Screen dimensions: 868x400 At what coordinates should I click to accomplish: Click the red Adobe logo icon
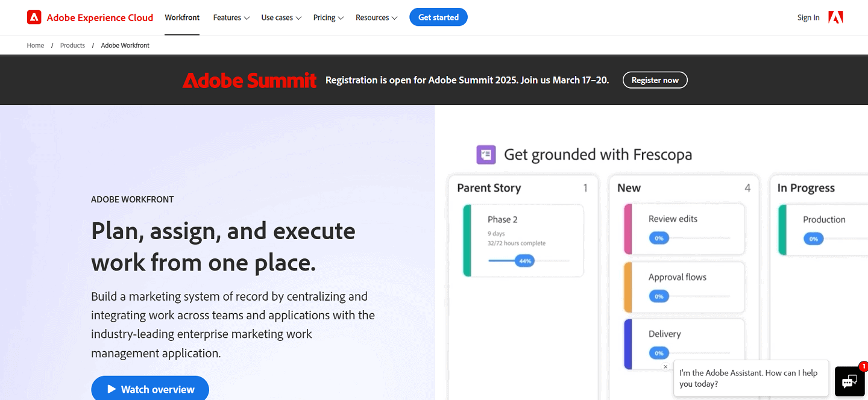point(34,17)
